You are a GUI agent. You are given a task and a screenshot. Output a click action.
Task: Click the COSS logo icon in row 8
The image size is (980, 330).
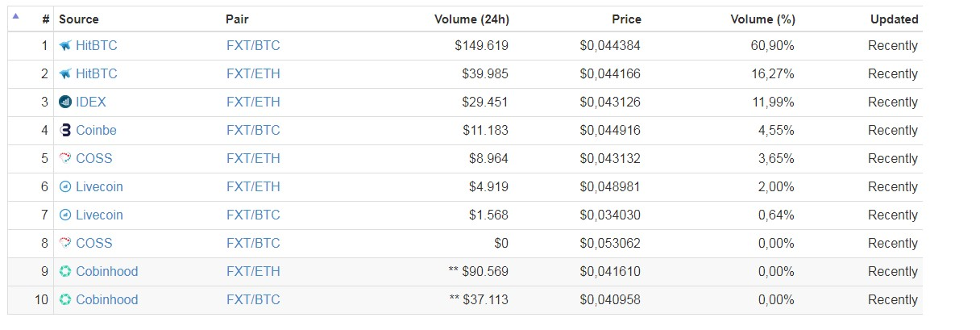(65, 244)
